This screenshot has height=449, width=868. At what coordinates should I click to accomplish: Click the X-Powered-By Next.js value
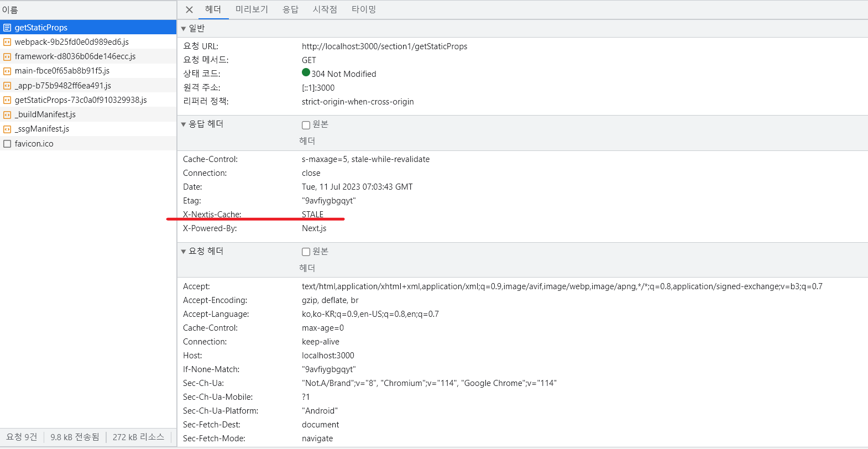[314, 228]
